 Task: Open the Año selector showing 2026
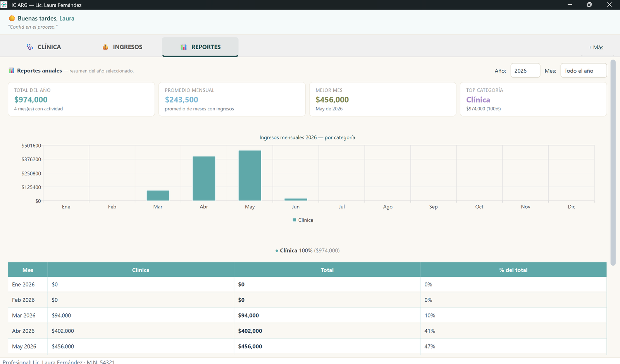[x=525, y=70]
